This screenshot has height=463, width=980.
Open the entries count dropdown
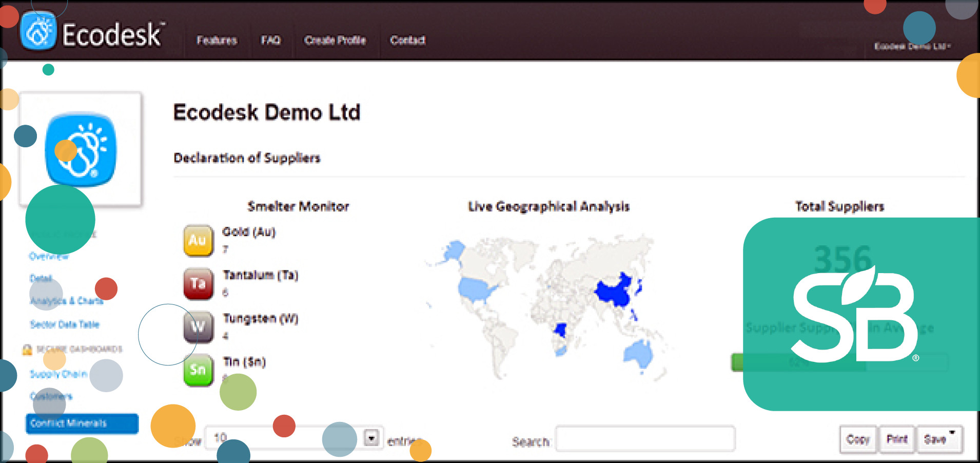(x=371, y=438)
